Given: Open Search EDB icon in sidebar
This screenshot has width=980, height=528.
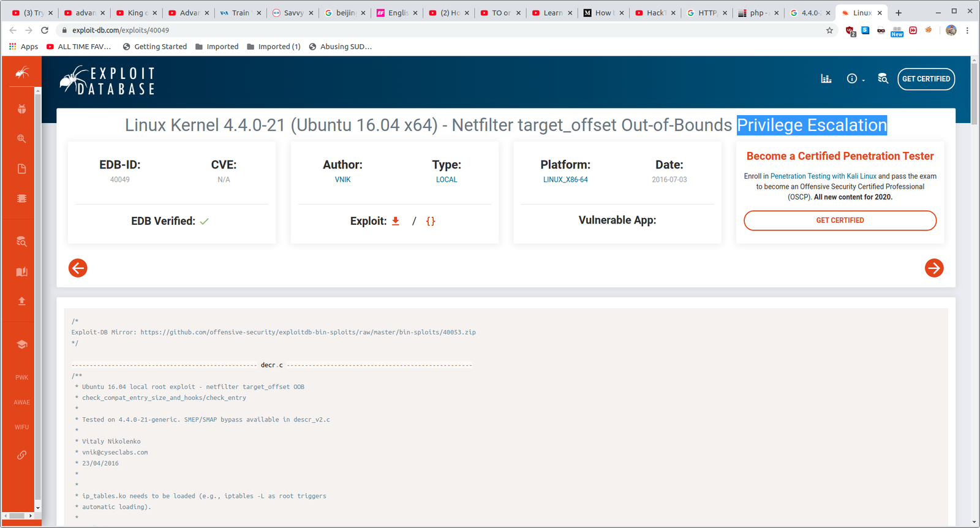Looking at the screenshot, I should click(x=21, y=241).
